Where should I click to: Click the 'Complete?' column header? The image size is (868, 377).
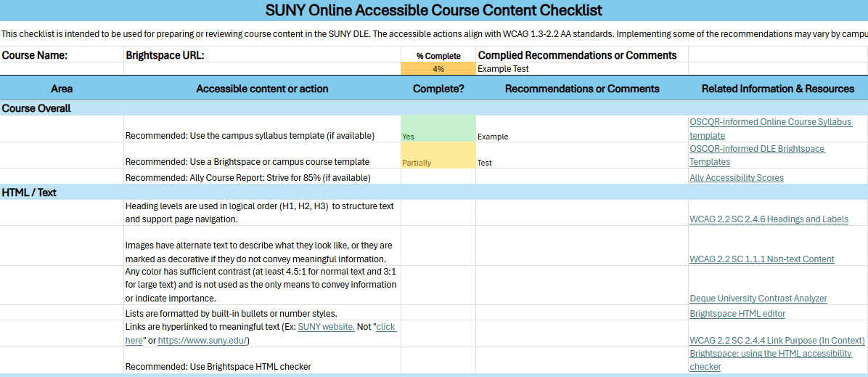[x=438, y=89]
